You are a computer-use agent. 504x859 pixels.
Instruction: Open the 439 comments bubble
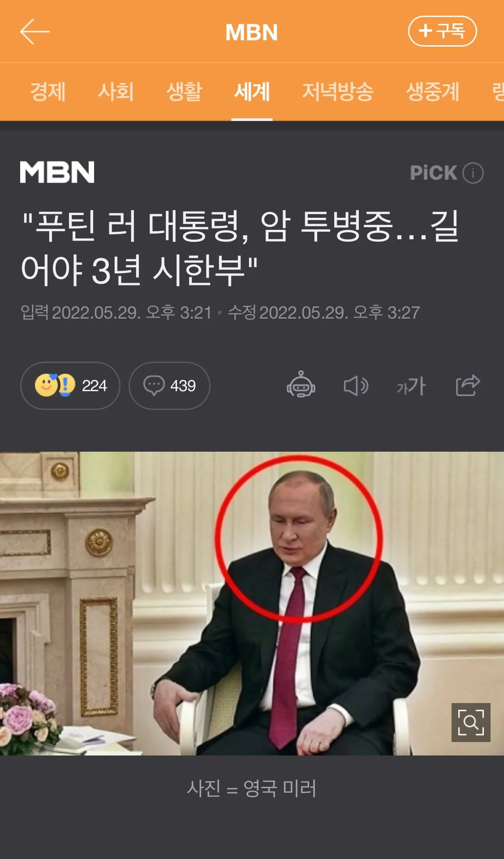[169, 386]
